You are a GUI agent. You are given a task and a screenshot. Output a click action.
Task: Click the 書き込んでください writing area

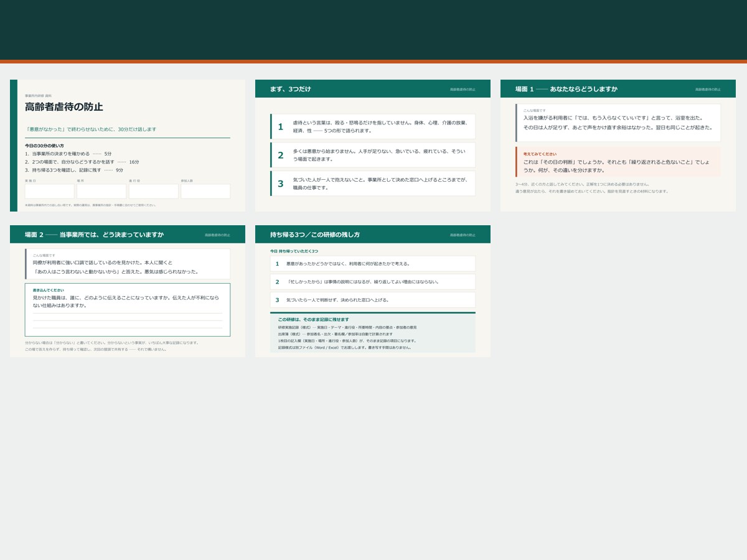pyautogui.click(x=128, y=310)
